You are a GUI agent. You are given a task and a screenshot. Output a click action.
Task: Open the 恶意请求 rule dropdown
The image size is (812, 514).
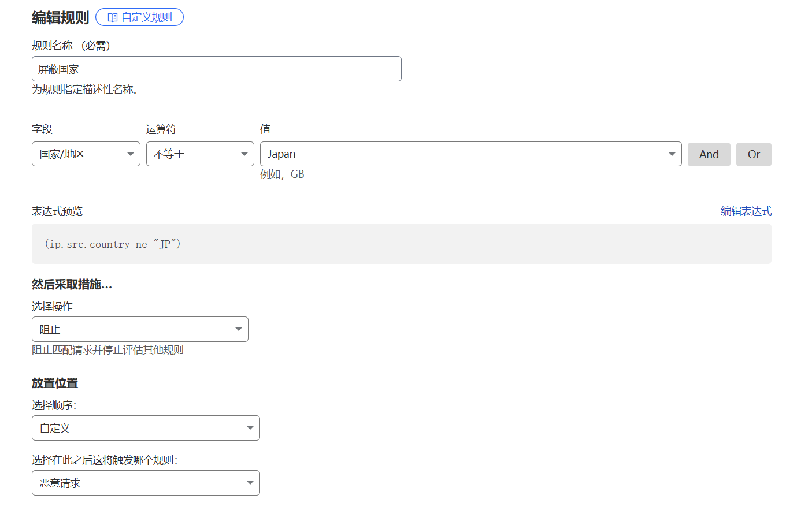(146, 483)
